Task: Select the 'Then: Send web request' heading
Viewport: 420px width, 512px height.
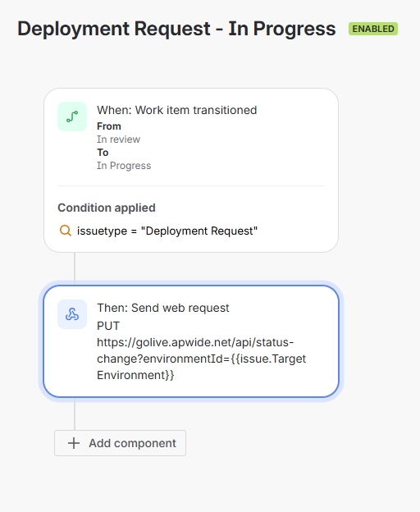Action: (x=163, y=308)
